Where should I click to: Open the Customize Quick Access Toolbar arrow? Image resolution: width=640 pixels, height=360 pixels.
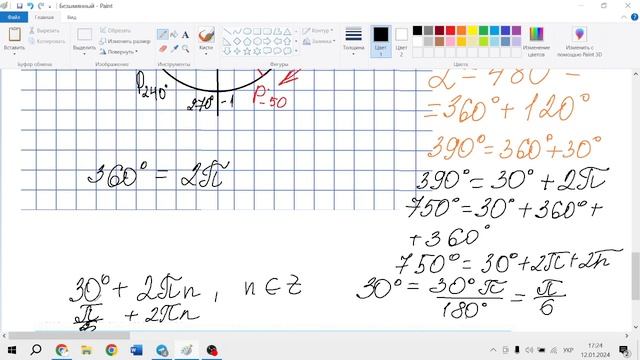click(x=50, y=6)
